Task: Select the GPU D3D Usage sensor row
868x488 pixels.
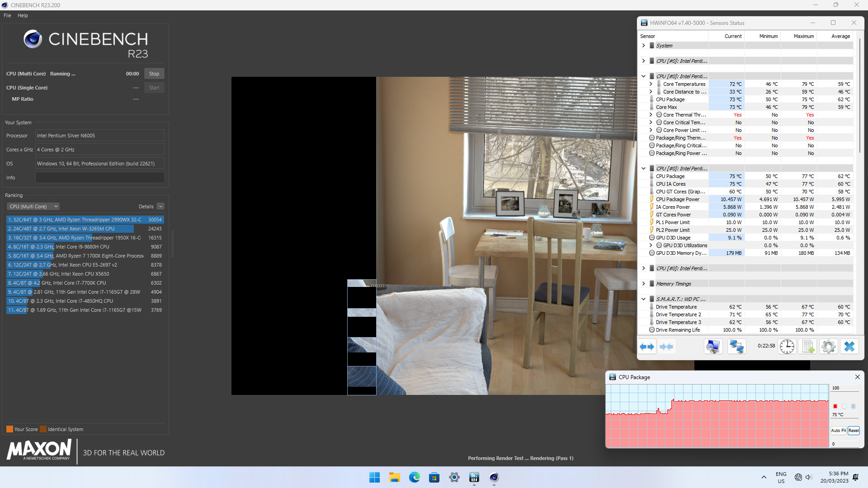Action: [745, 238]
